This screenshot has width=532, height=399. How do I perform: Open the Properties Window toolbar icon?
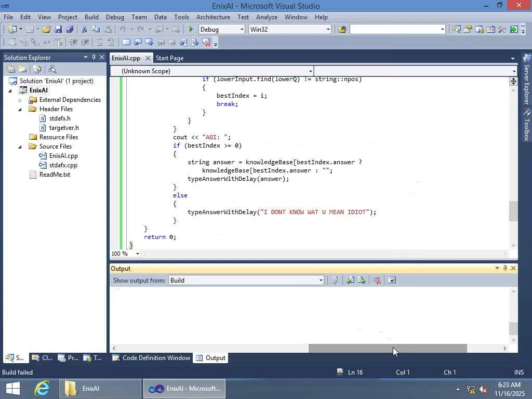coord(468,29)
